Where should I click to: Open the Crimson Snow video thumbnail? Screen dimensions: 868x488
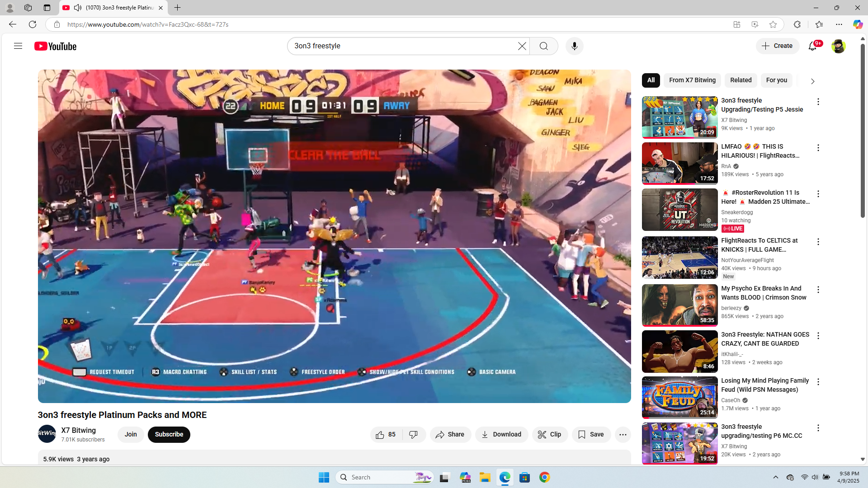[x=680, y=305]
